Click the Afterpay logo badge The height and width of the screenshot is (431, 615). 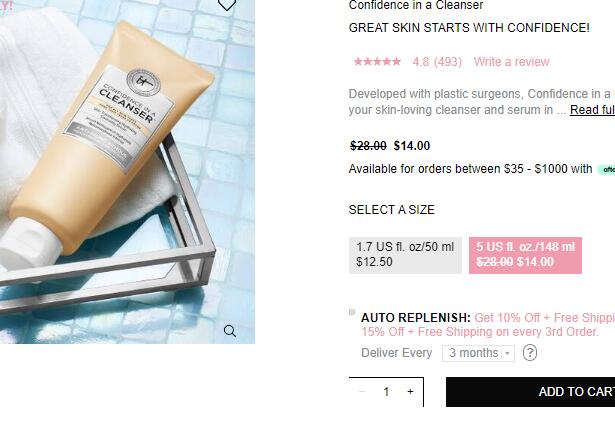tap(606, 169)
